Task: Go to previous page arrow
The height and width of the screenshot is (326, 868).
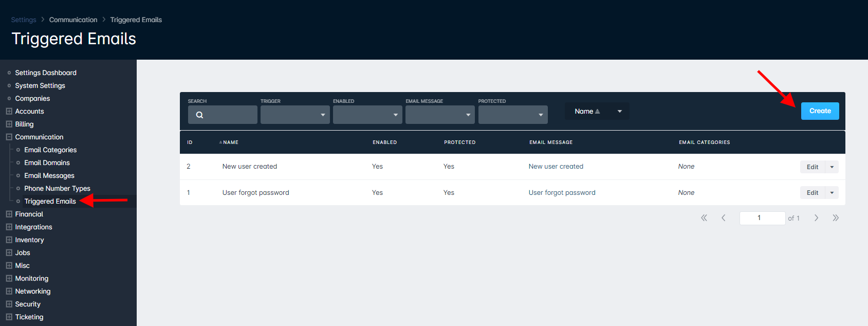Action: pos(724,218)
